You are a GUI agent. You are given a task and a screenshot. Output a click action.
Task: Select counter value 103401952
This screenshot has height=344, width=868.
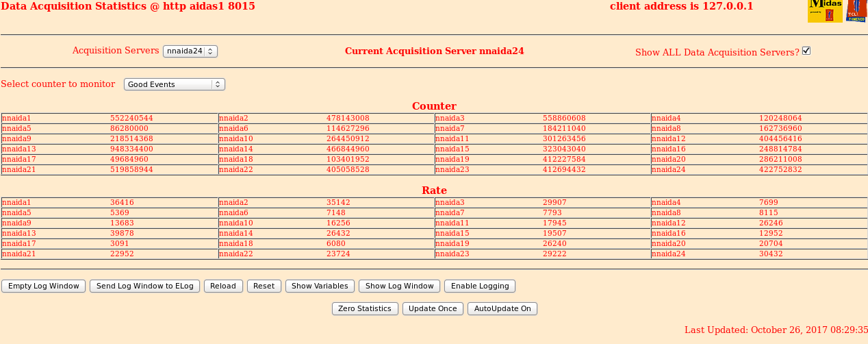348,159
